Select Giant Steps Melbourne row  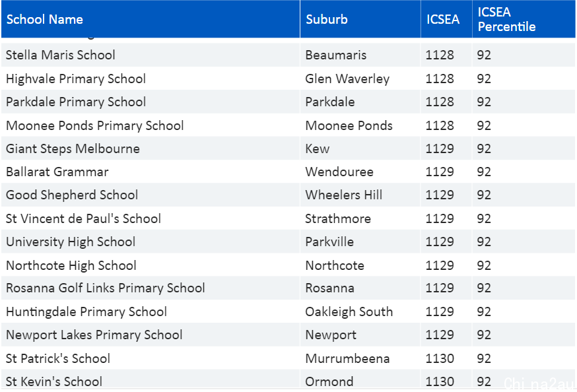(x=288, y=148)
